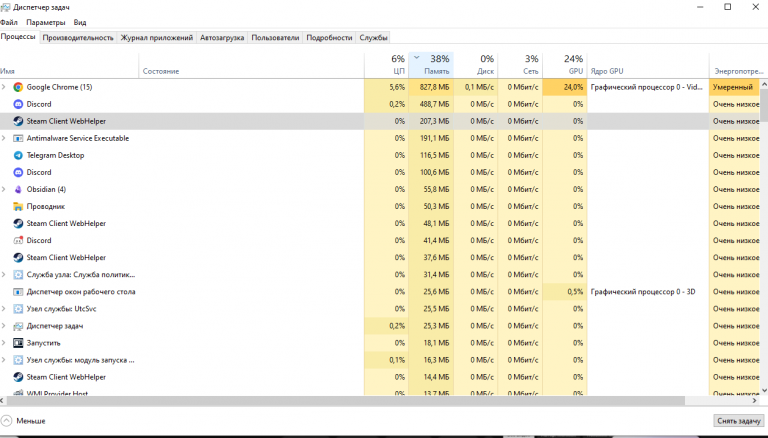
Task: Sort by the Состояние column header
Action: [252, 65]
